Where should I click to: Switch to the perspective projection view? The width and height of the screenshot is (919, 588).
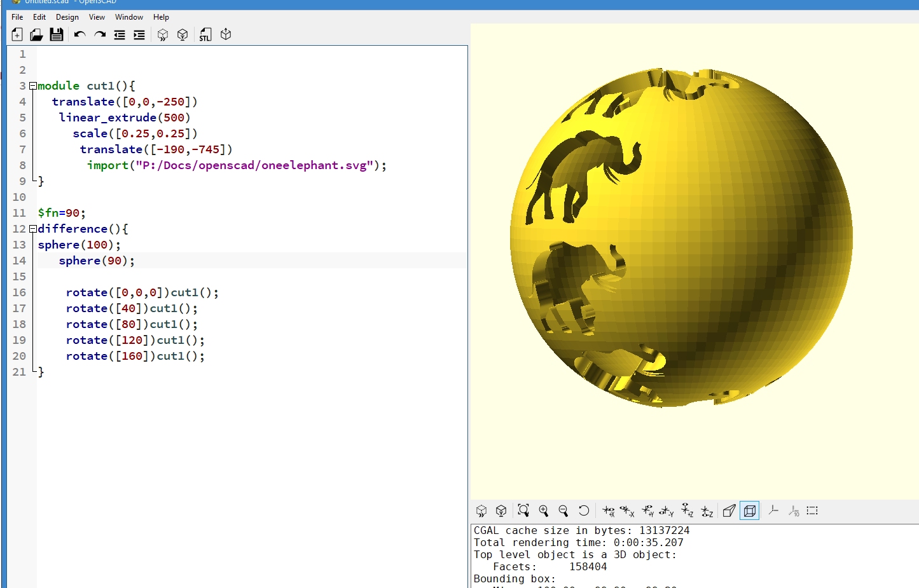729,510
